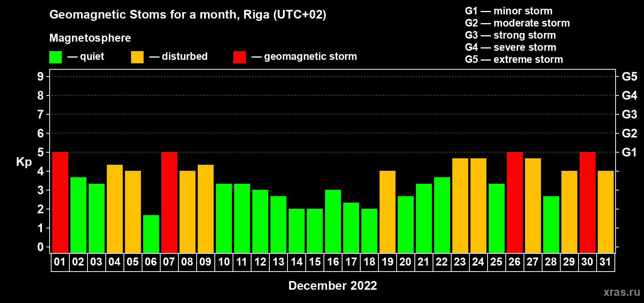Click the G1 label on the right axis
Screen dimensions: 644x303
click(x=630, y=152)
